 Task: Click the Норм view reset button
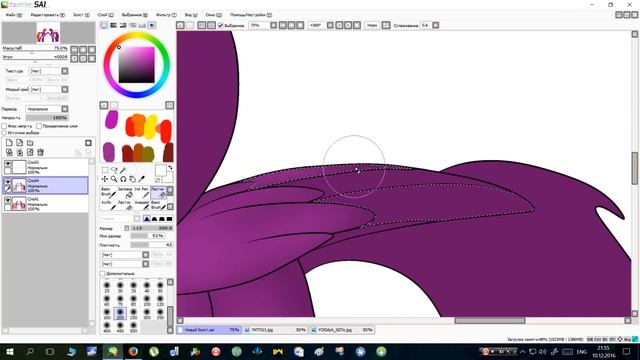coord(372,25)
